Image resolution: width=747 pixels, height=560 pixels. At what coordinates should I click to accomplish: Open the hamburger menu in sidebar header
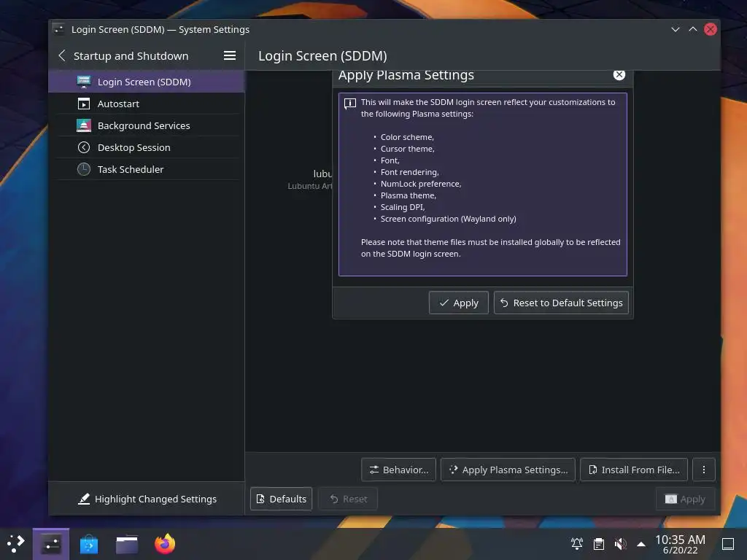[230, 55]
